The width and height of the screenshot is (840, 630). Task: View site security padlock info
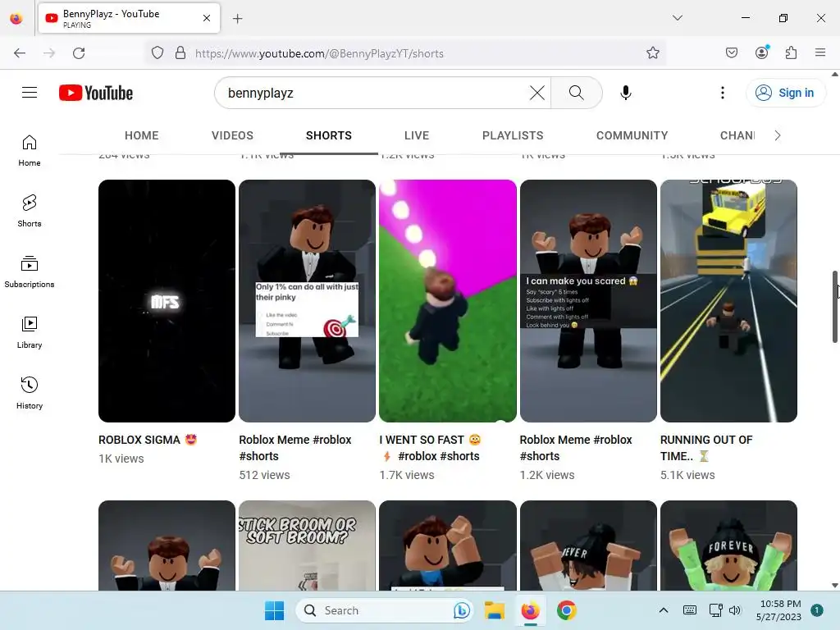180,53
